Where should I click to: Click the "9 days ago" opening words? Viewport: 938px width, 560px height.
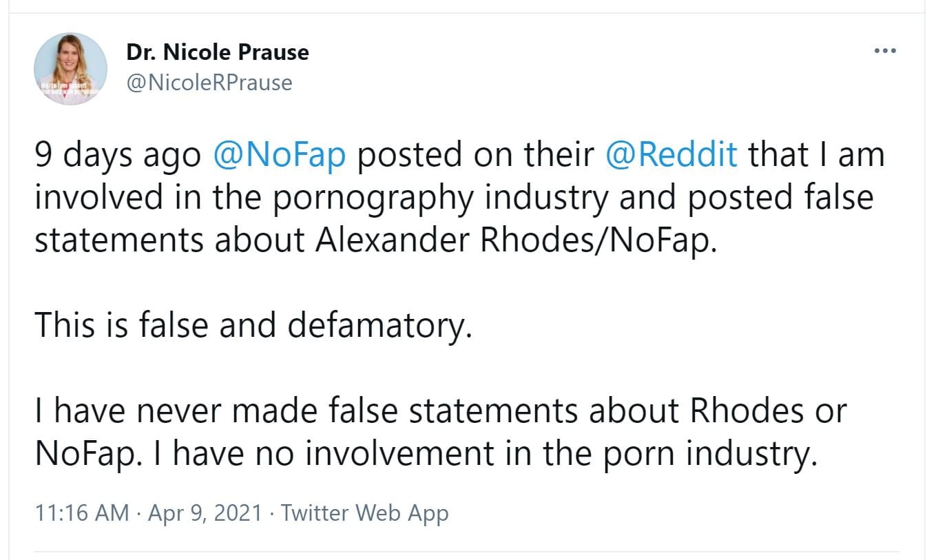tap(117, 155)
